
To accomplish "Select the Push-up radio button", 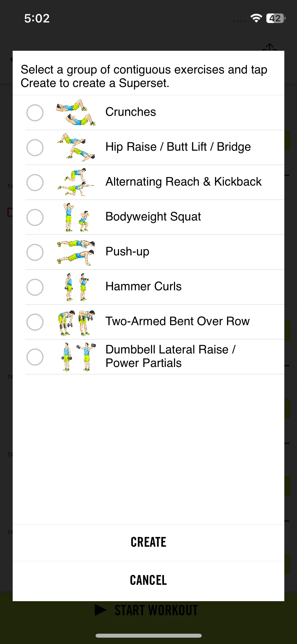I will coord(35,252).
